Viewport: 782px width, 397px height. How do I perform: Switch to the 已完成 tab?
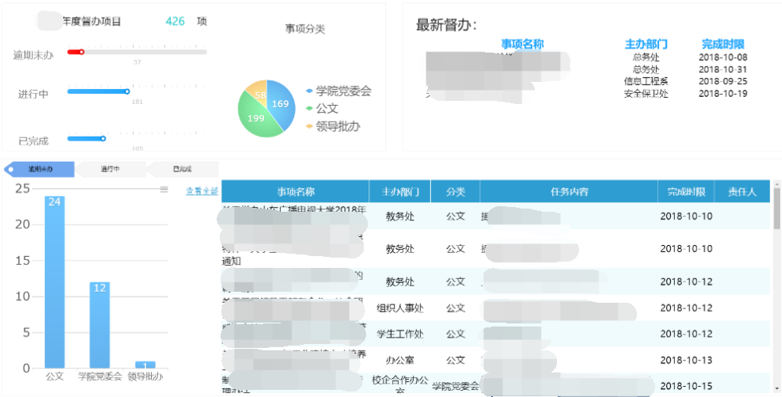click(183, 169)
